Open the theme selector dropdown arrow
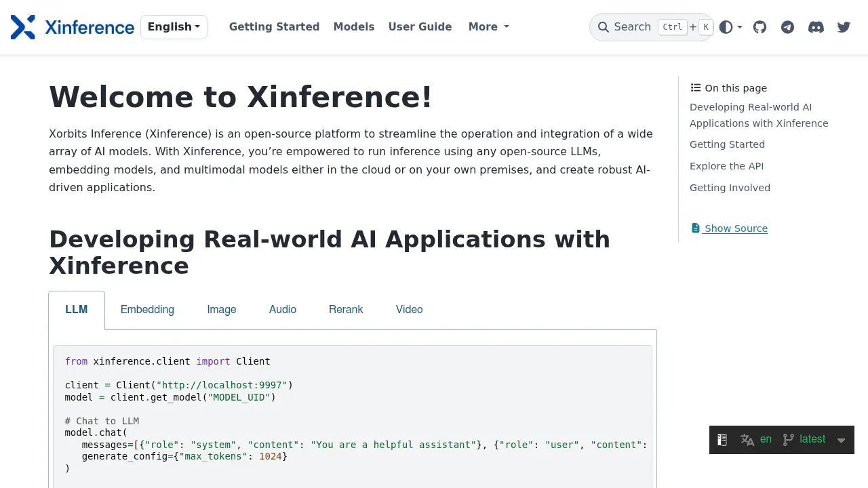The width and height of the screenshot is (868, 488). coord(740,28)
